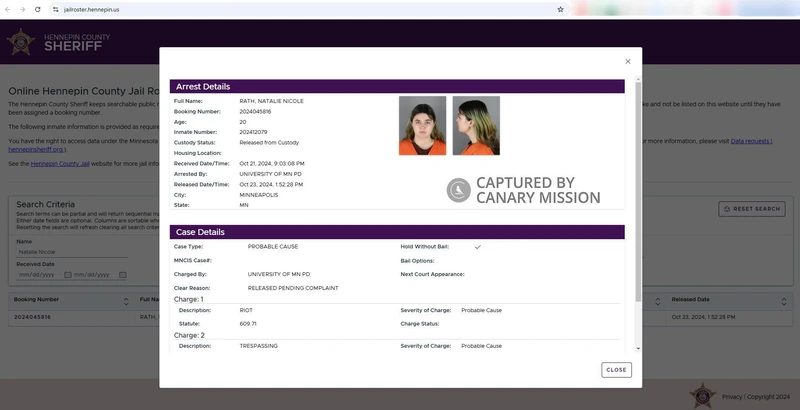Open the front-facing booking photo thumbnail
The width and height of the screenshot is (800, 410).
[x=422, y=125]
